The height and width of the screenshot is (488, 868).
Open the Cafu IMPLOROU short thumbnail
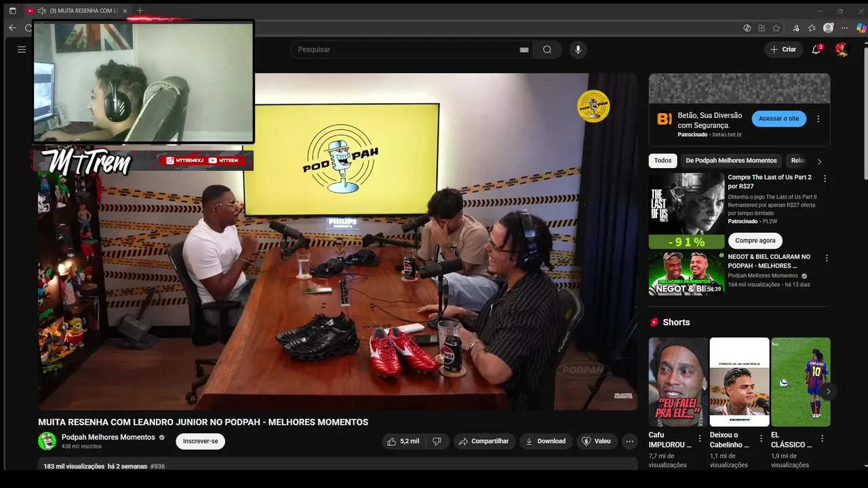[x=678, y=382]
